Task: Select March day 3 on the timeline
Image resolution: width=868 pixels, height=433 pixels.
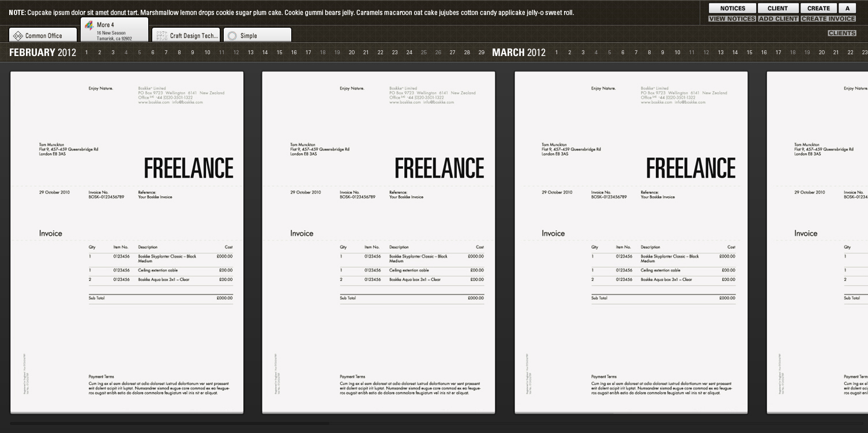Action: click(x=583, y=53)
